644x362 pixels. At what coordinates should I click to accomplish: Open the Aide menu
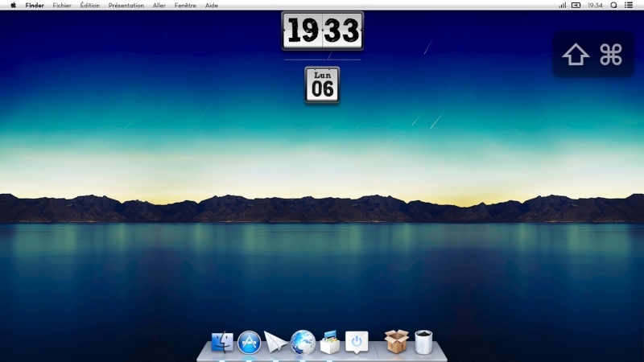(212, 5)
